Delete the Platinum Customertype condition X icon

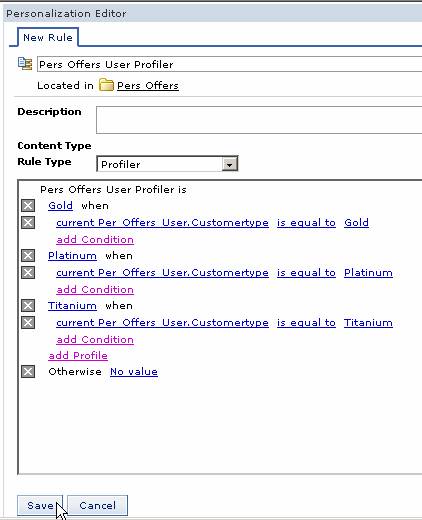(x=28, y=272)
